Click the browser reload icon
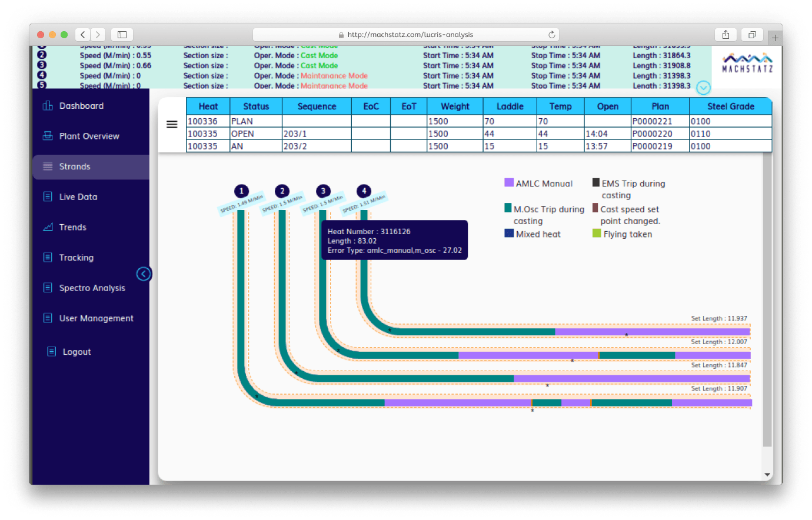This screenshot has height=520, width=812. click(x=551, y=35)
